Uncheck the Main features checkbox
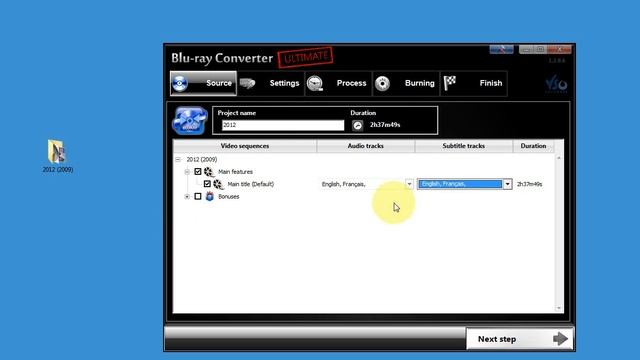This screenshot has height=360, width=640. pyautogui.click(x=198, y=171)
